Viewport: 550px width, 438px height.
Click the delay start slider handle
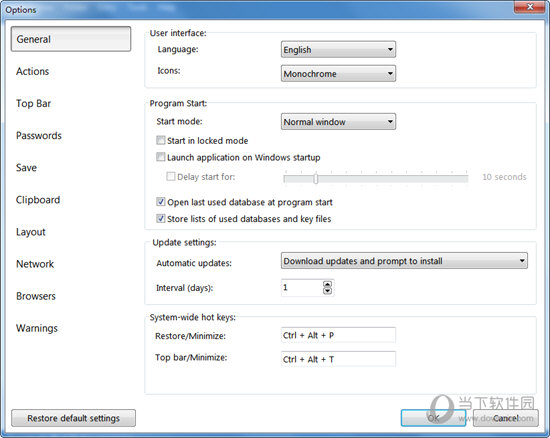(x=316, y=178)
